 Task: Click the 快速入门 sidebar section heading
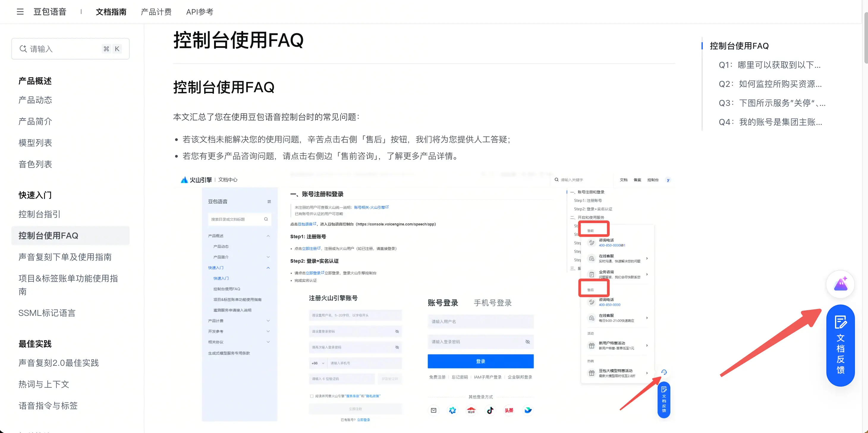click(x=35, y=195)
